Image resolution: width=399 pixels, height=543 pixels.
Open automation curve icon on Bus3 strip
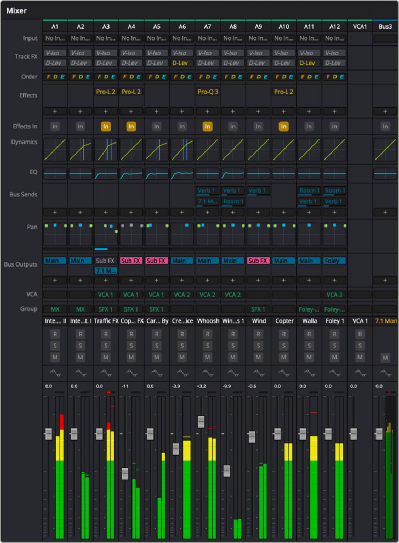(385, 373)
